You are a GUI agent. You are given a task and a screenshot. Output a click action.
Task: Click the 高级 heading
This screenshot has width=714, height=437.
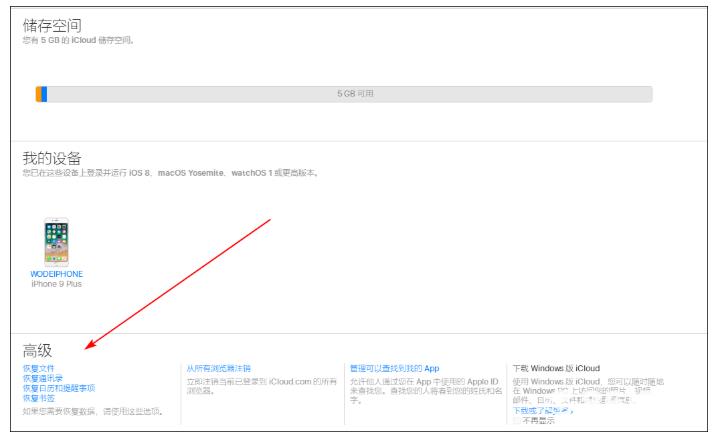pyautogui.click(x=37, y=351)
